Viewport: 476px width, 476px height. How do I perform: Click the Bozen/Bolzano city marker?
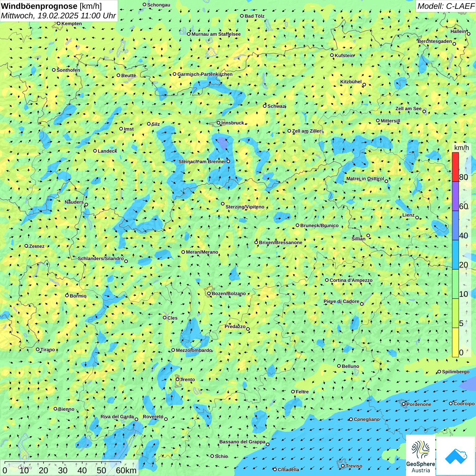(x=209, y=293)
